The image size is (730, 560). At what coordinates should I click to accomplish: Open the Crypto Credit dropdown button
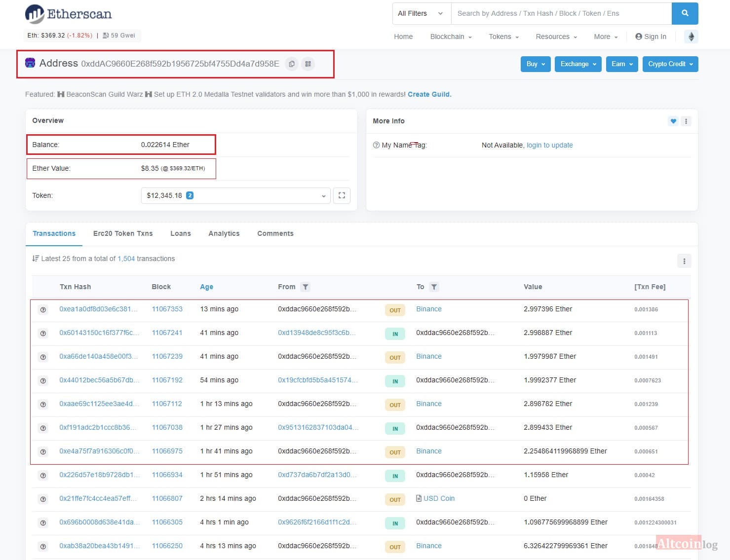click(670, 64)
